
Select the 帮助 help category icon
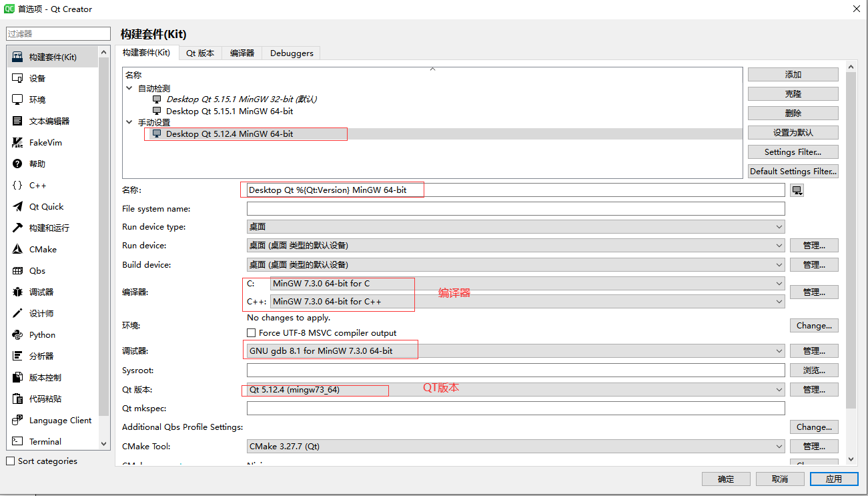17,164
